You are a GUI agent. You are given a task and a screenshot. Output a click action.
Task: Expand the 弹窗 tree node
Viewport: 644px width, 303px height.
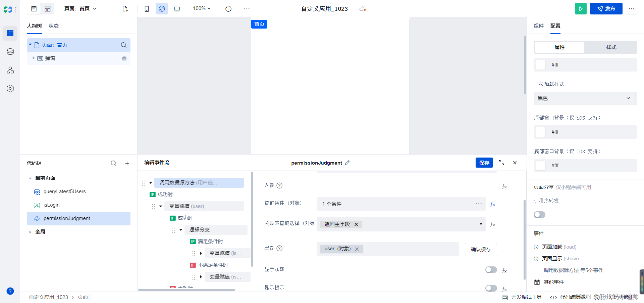tap(33, 58)
